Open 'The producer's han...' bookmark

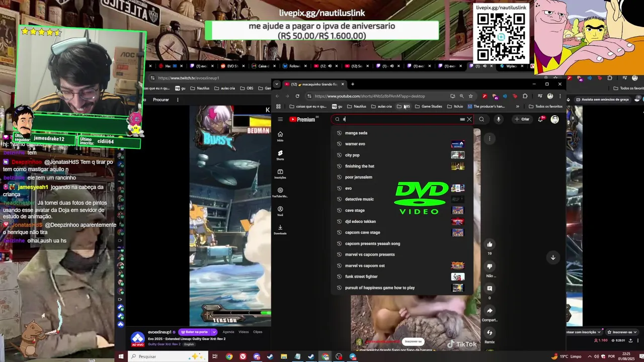coord(486,106)
